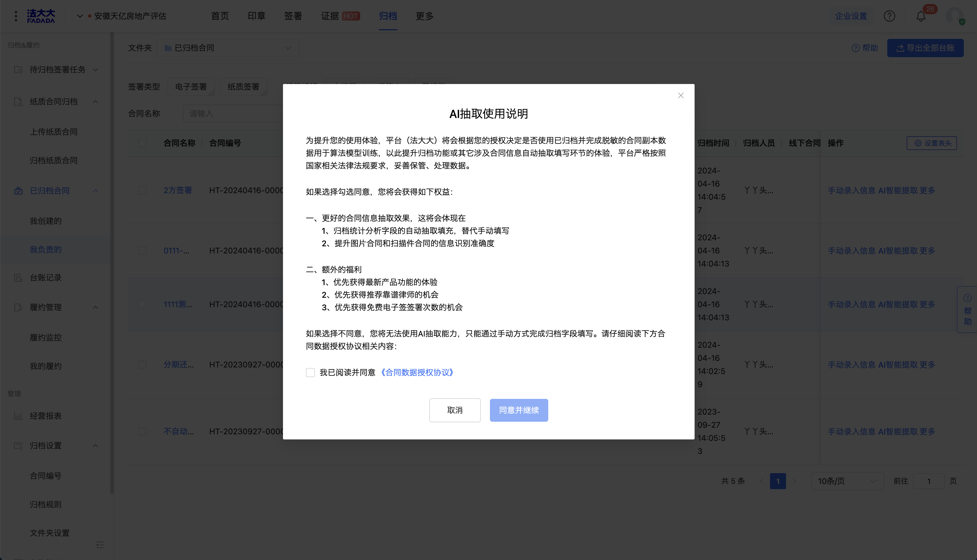This screenshot has width=977, height=560.
Task: Check 我已阅读并同意 agreement checkbox
Action: click(x=310, y=372)
